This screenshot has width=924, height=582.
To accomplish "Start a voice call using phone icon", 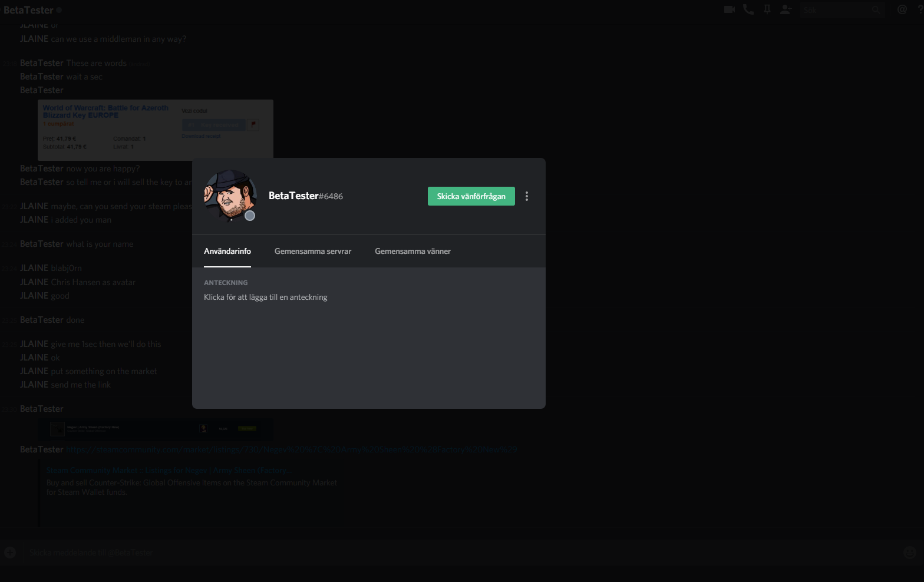I will (748, 9).
